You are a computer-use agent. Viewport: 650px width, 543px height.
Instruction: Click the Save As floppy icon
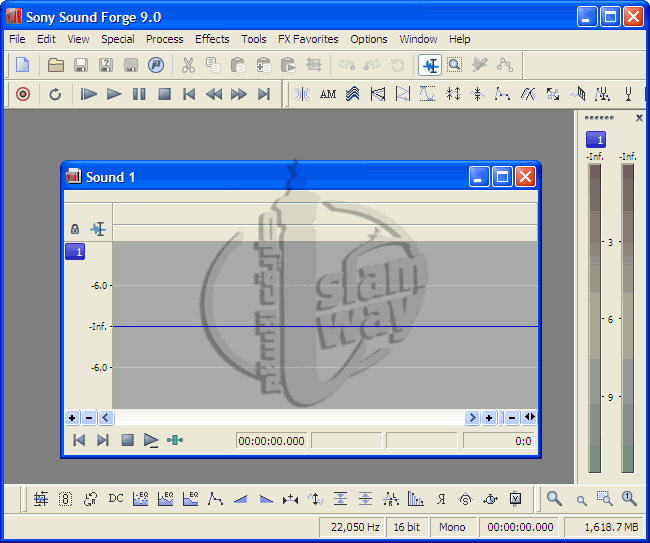[106, 65]
